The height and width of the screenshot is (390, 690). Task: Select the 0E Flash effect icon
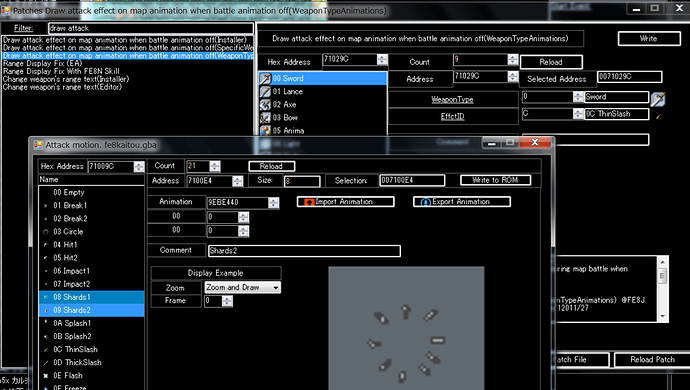46,375
